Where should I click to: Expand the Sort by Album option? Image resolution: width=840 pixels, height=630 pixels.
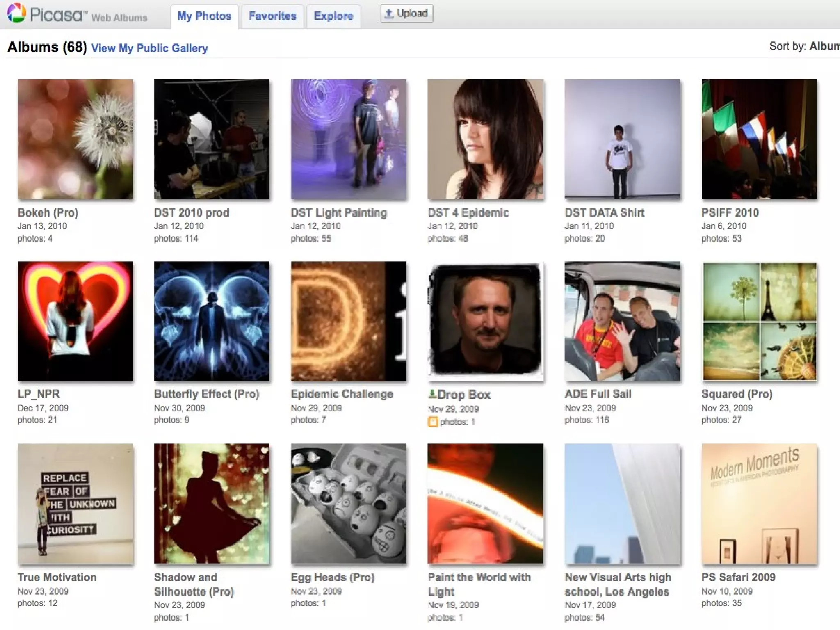point(824,46)
